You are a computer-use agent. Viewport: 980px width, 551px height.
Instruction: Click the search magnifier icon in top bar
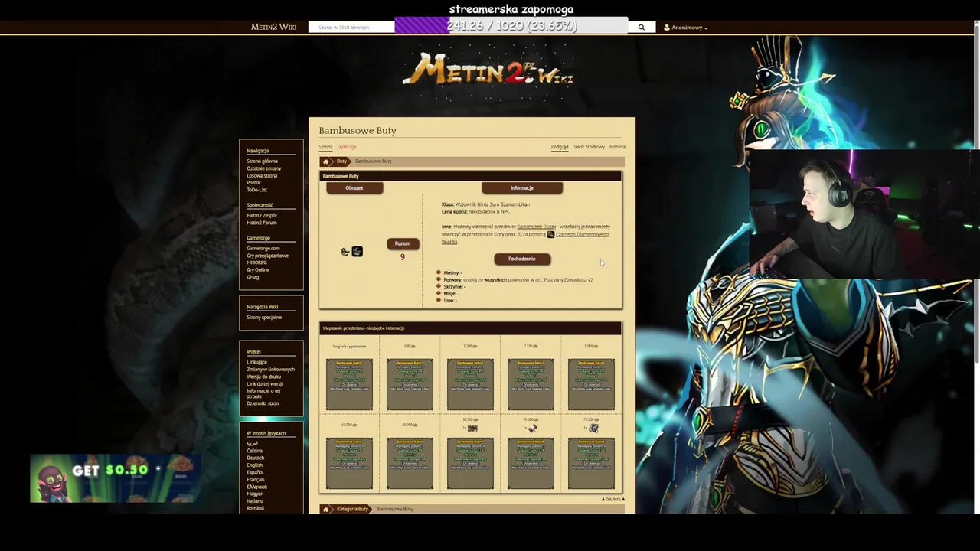pos(641,27)
